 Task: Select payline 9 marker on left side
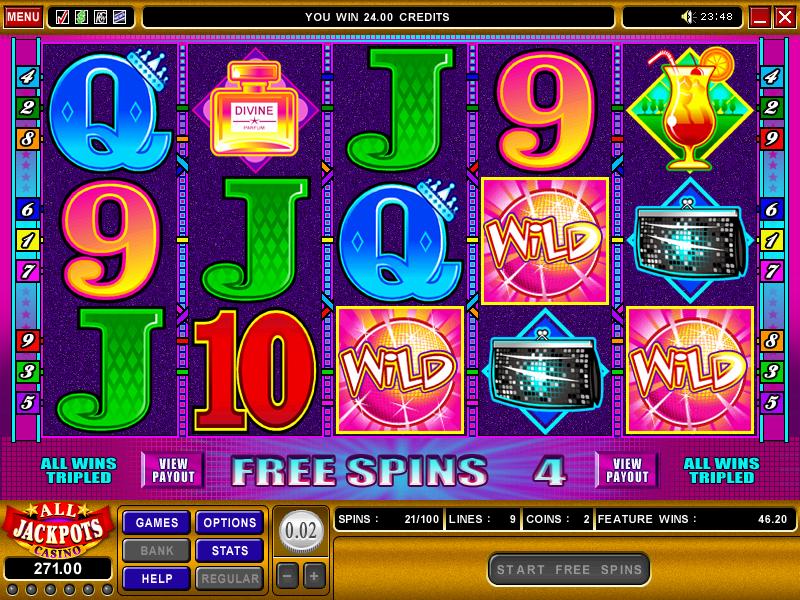coord(28,340)
